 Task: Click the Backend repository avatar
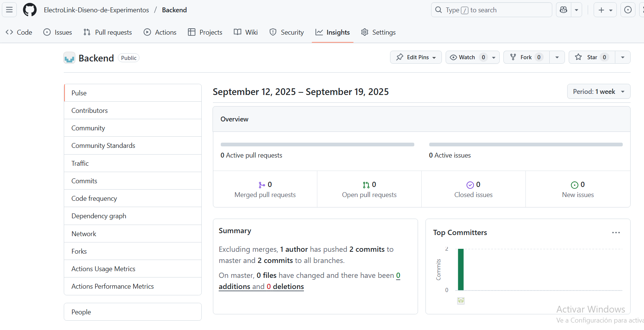tap(69, 58)
